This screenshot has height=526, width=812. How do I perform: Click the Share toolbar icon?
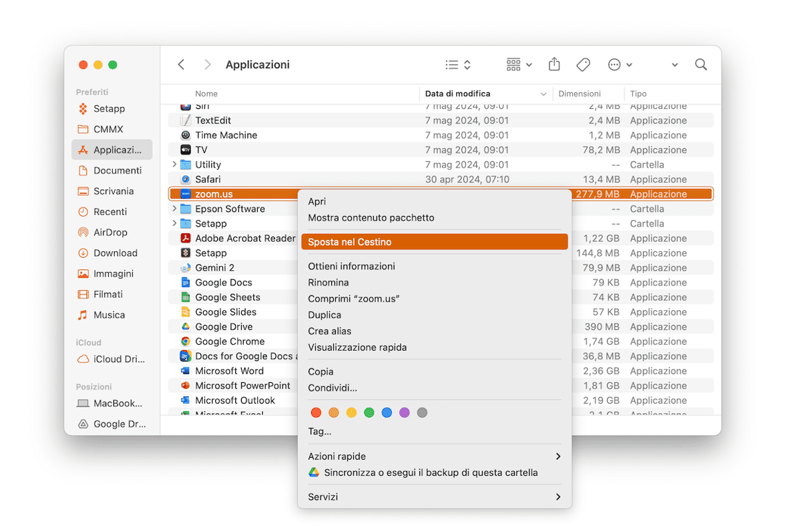click(x=554, y=64)
